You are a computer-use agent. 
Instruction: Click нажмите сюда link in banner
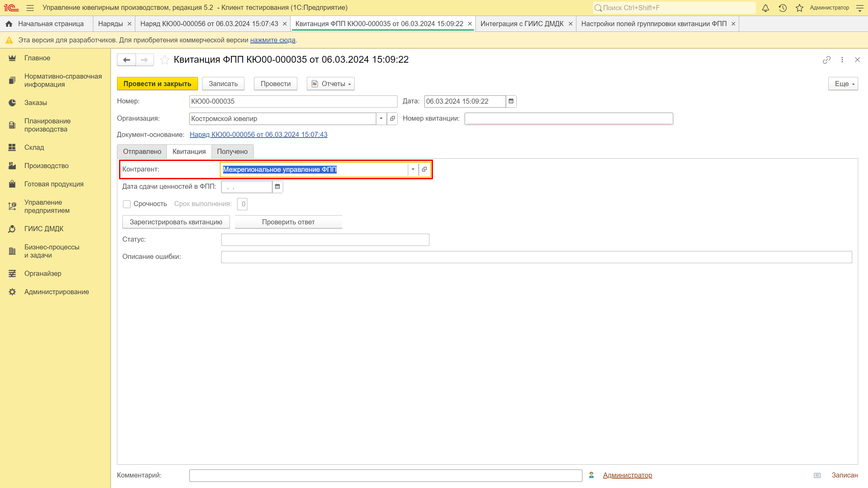click(273, 40)
